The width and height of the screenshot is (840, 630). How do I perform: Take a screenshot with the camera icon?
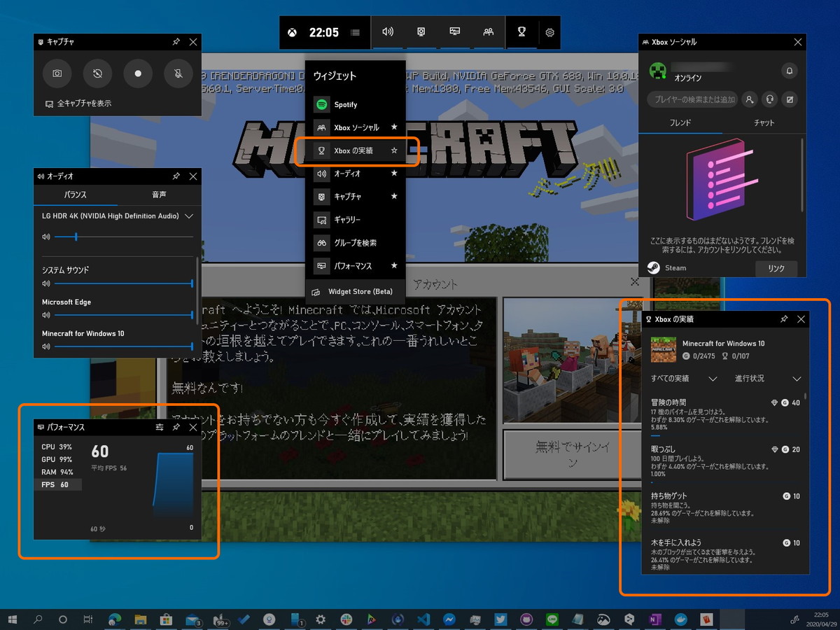click(57, 73)
